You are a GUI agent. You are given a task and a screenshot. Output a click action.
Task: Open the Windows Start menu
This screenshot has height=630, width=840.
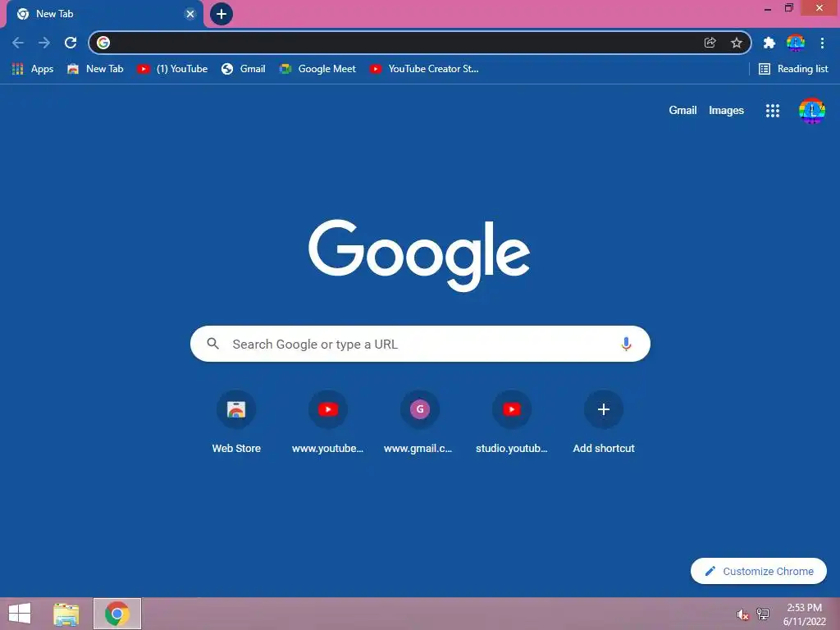coord(20,614)
